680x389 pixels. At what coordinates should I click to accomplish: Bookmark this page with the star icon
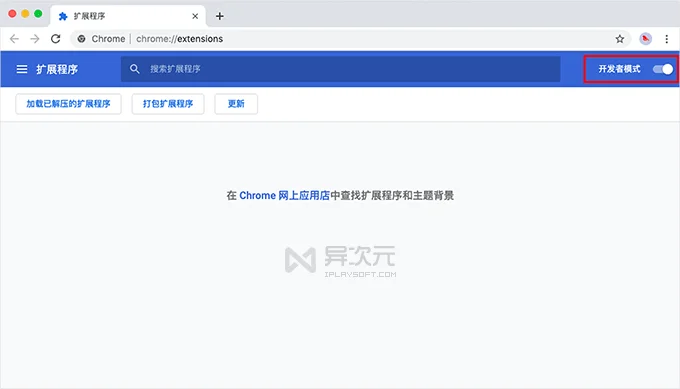tap(620, 39)
